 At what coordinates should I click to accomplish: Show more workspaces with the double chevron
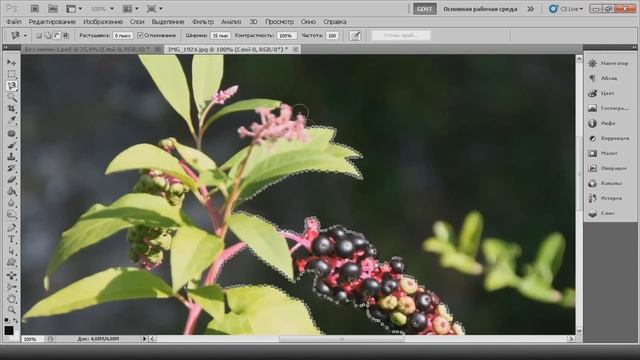[530, 9]
